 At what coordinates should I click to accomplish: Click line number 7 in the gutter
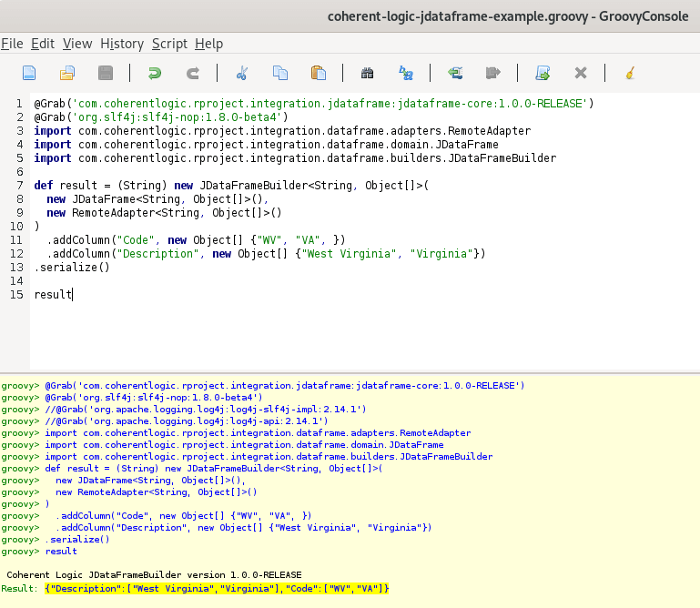pos(20,186)
